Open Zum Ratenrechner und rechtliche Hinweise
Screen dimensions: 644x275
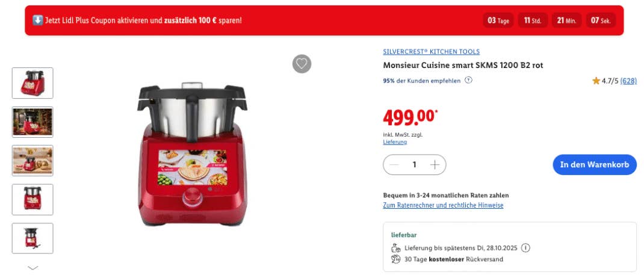coord(443,205)
